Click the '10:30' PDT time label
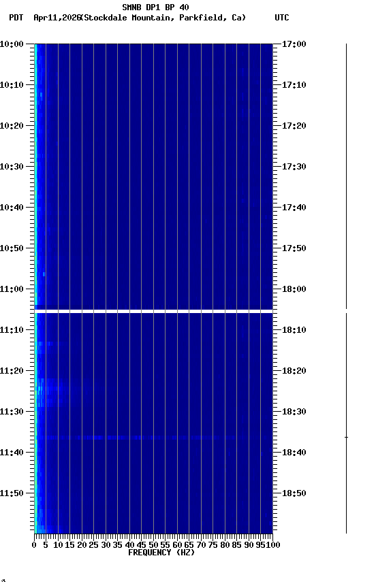376x588 pixels. (x=12, y=167)
